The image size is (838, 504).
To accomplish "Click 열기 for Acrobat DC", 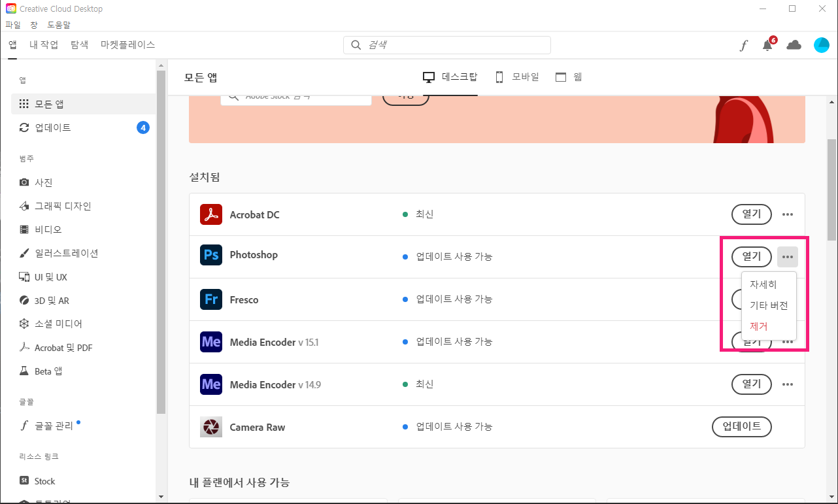I will coord(752,214).
